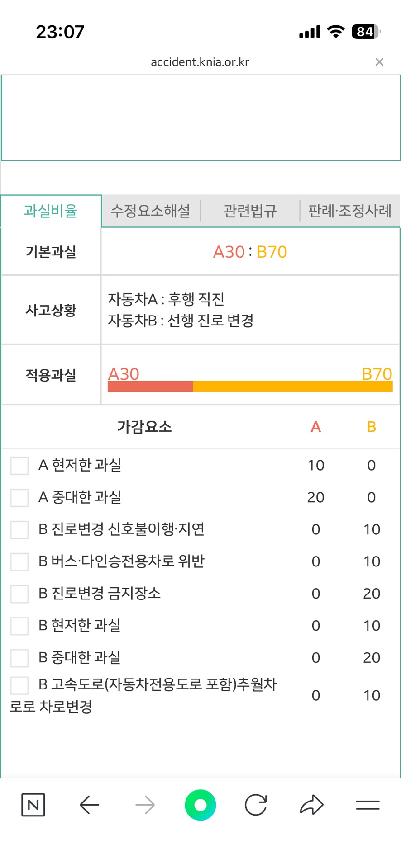Tap the Naver home N icon
Viewport: 401px width, 868px height.
coord(33,805)
